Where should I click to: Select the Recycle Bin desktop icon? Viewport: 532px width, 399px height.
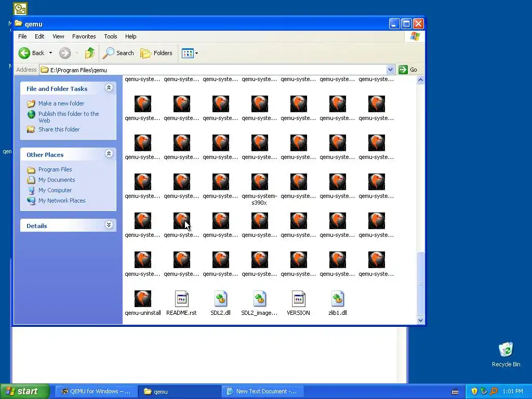pos(506,354)
